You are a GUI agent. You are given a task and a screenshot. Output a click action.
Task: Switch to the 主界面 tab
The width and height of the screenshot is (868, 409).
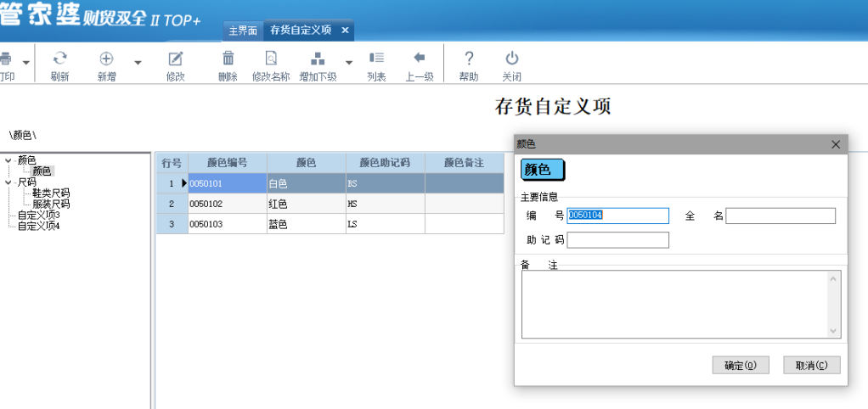pyautogui.click(x=243, y=31)
